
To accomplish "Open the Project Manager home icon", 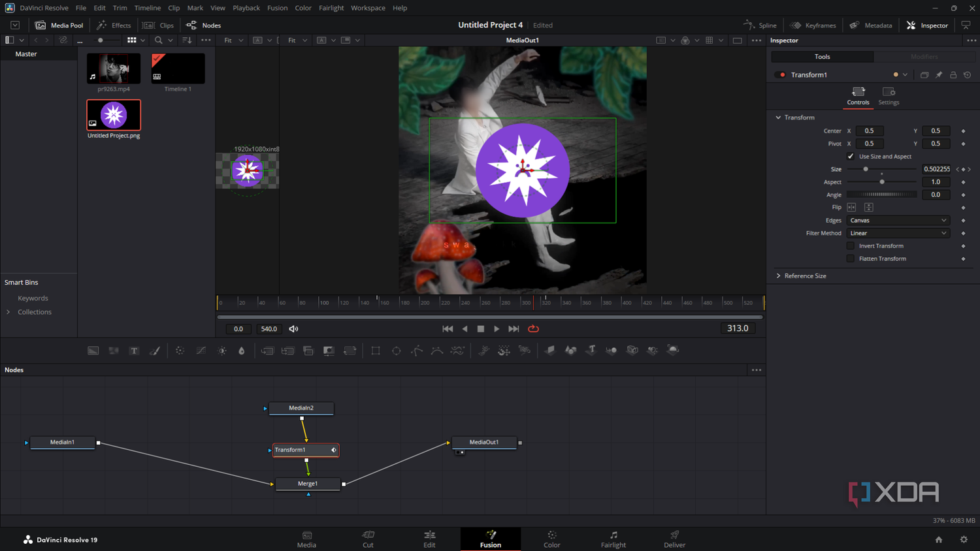I will pyautogui.click(x=939, y=539).
